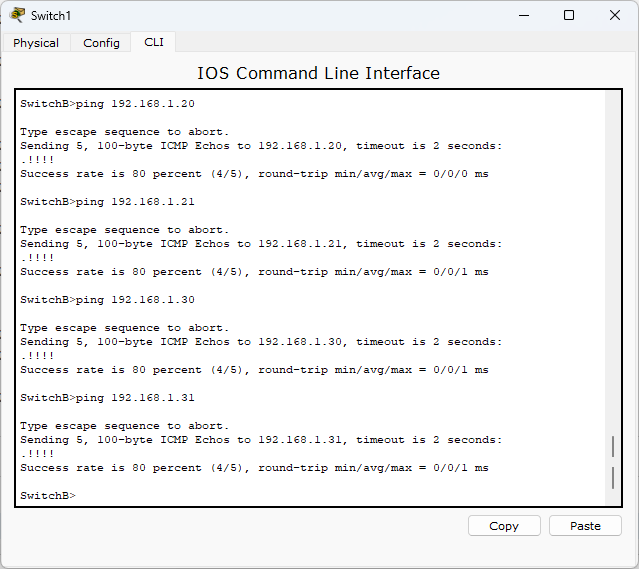639x569 pixels.
Task: Click the Switch1 Packet Tracer window icon
Action: coord(17,15)
